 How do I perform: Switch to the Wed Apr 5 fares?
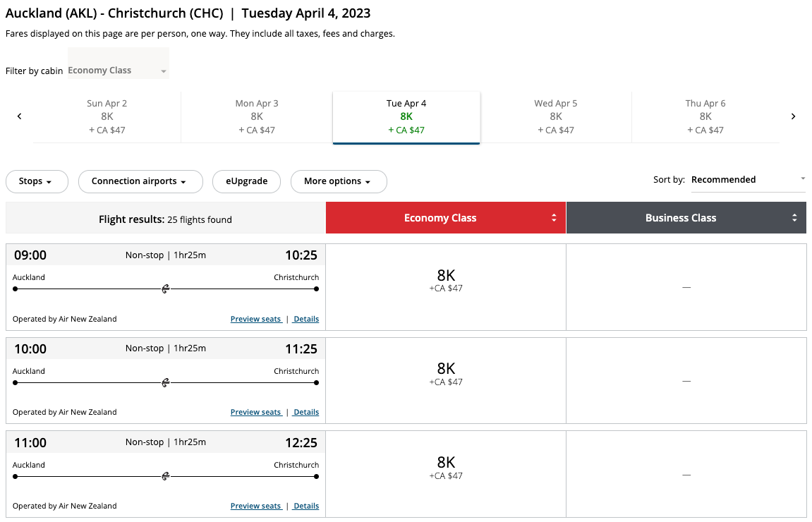point(555,116)
